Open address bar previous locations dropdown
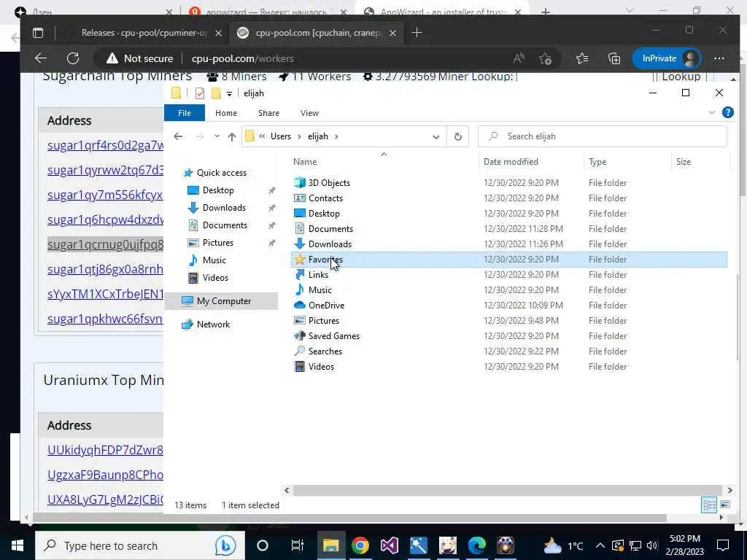Screen dimensions: 747x560 (436, 136)
